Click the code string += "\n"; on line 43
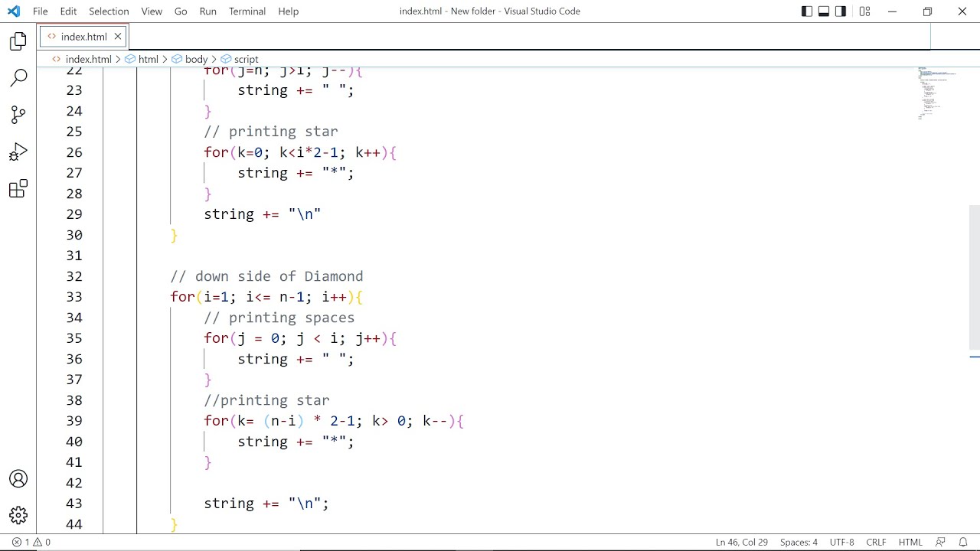The image size is (980, 551). click(x=266, y=504)
